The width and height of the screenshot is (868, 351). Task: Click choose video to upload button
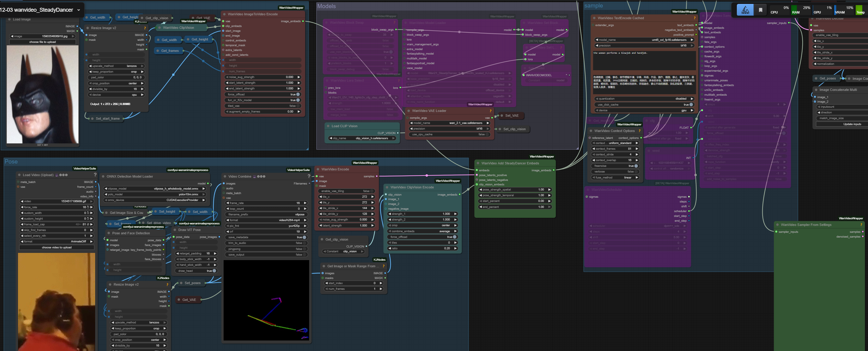[57, 247]
